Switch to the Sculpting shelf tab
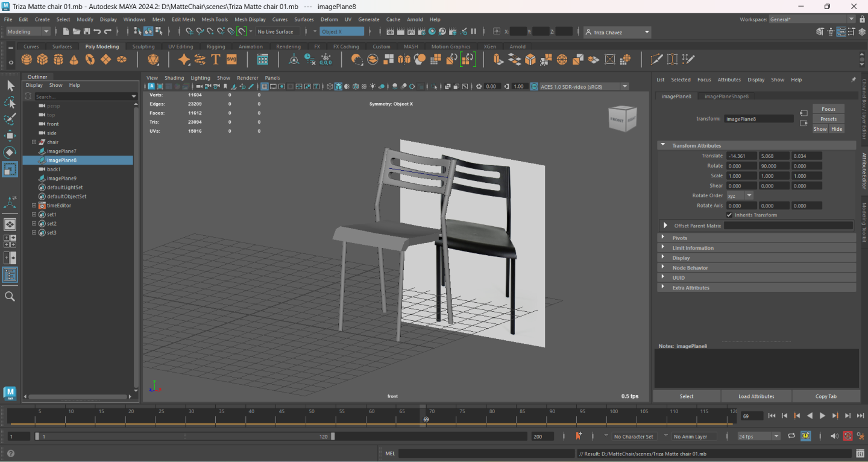This screenshot has height=462, width=868. (x=143, y=46)
